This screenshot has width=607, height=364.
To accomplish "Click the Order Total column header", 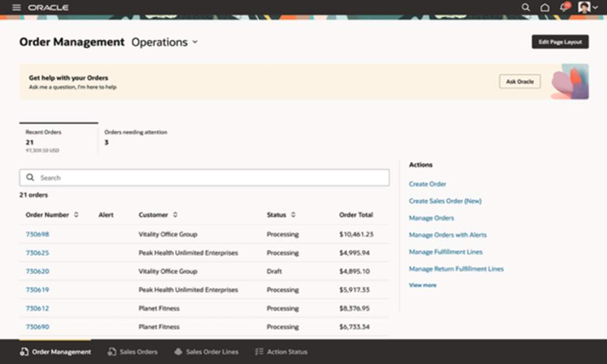I will pos(356,215).
